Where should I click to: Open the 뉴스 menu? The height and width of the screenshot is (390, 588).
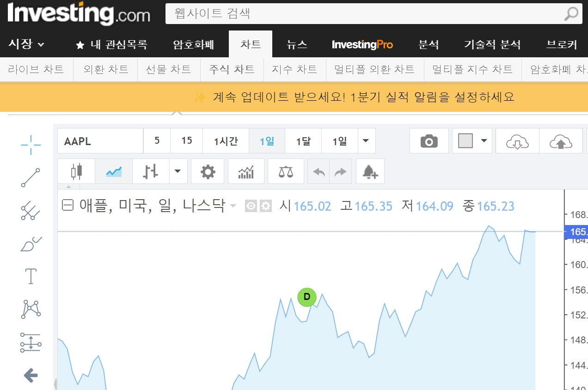pyautogui.click(x=297, y=44)
